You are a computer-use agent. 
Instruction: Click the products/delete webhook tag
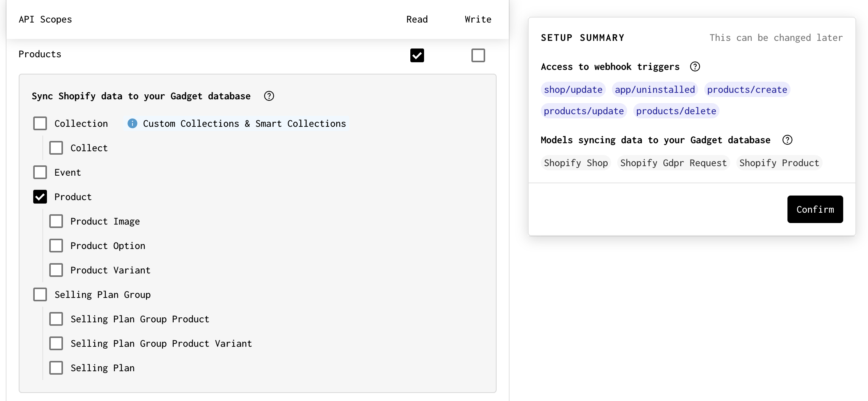click(x=676, y=111)
